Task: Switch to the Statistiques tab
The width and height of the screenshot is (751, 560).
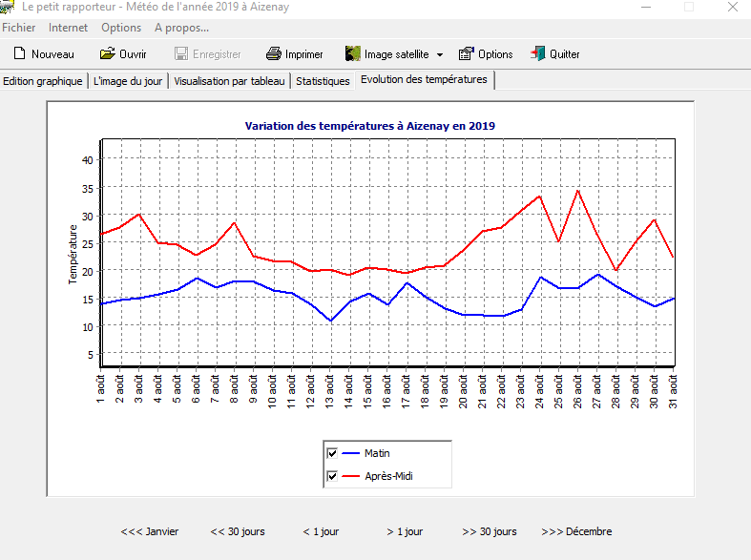Action: pos(323,81)
